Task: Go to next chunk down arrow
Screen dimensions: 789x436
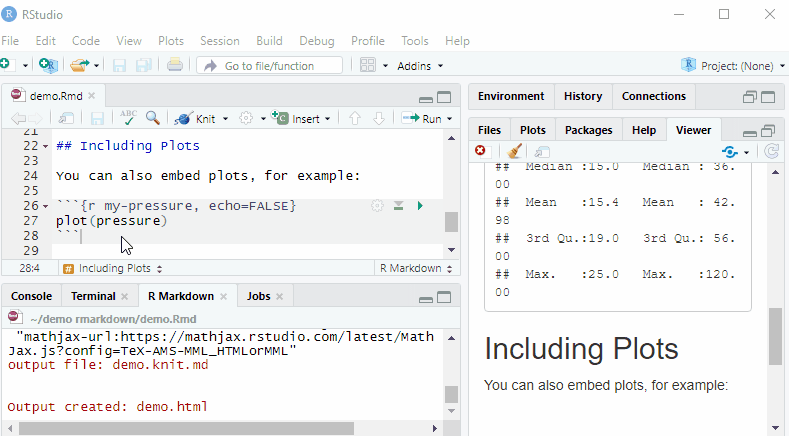Action: [379, 118]
